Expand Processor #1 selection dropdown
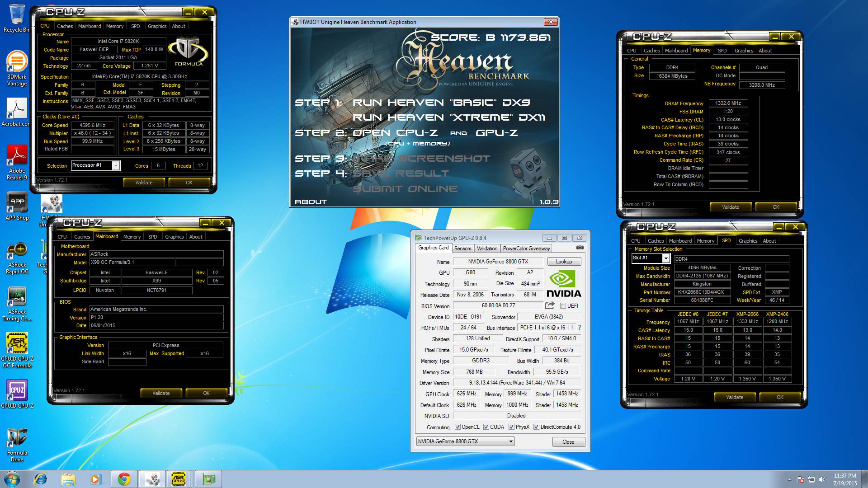868x488 pixels. coord(116,166)
